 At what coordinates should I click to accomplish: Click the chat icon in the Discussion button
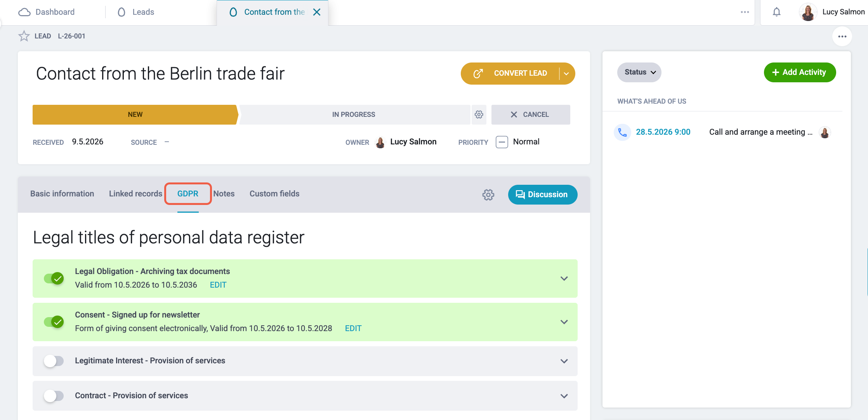(x=520, y=194)
